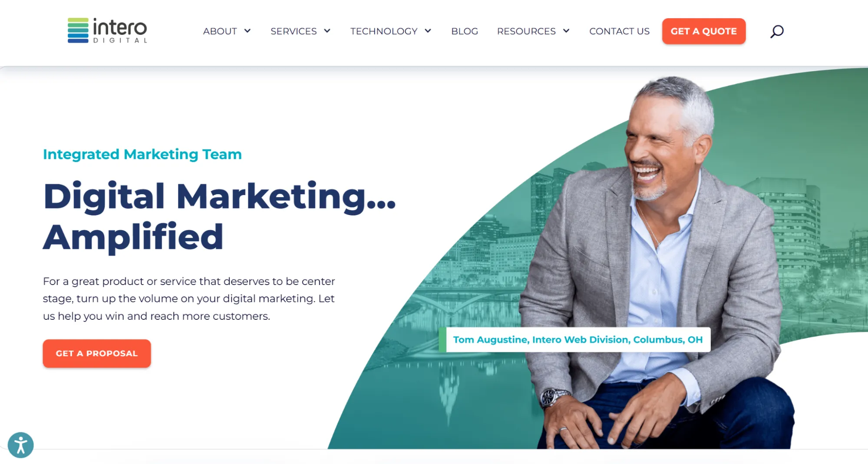Click the Get a Proposal button
The width and height of the screenshot is (868, 464).
(97, 353)
